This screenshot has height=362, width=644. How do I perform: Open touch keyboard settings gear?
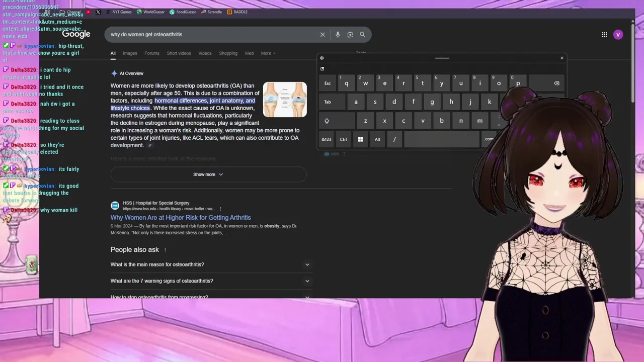point(322,58)
